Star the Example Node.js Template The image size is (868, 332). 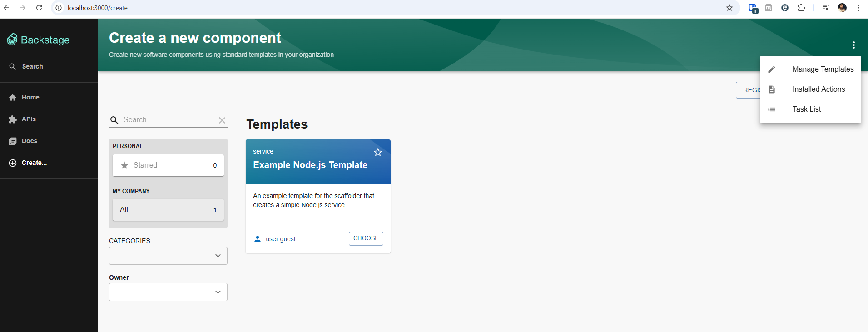[377, 152]
